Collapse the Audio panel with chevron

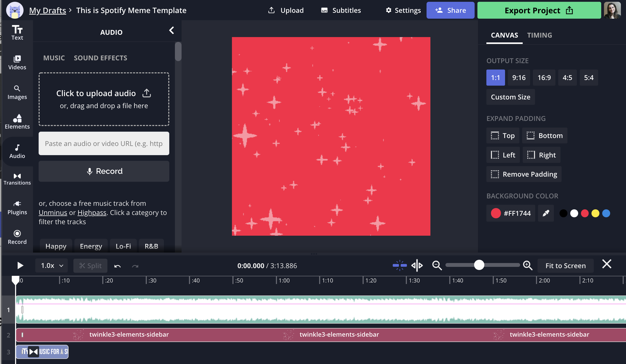click(172, 31)
